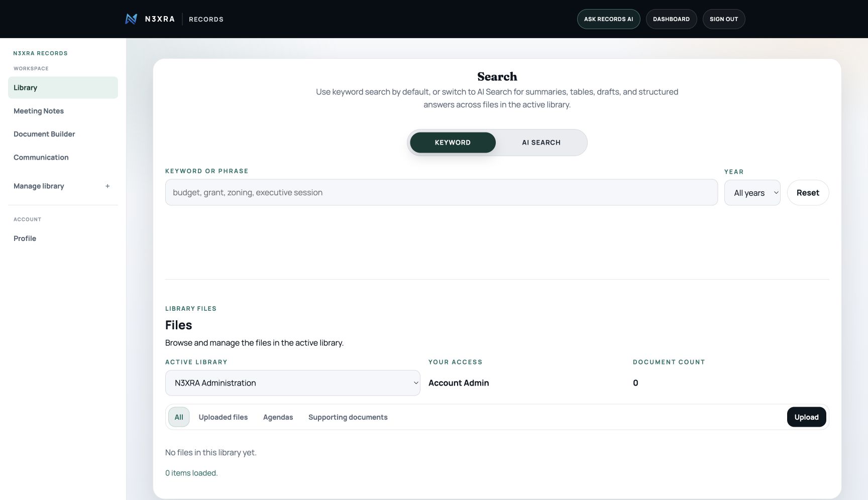The height and width of the screenshot is (500, 868).
Task: Open Ask Records AI
Action: 608,19
